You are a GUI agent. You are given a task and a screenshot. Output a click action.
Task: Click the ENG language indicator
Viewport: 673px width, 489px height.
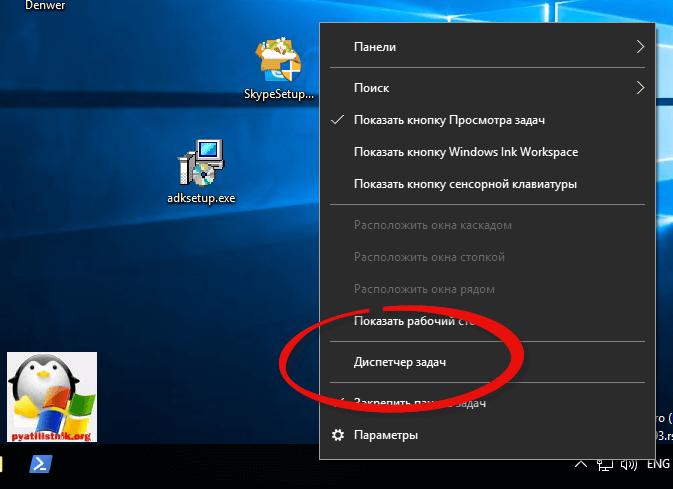pyautogui.click(x=658, y=465)
